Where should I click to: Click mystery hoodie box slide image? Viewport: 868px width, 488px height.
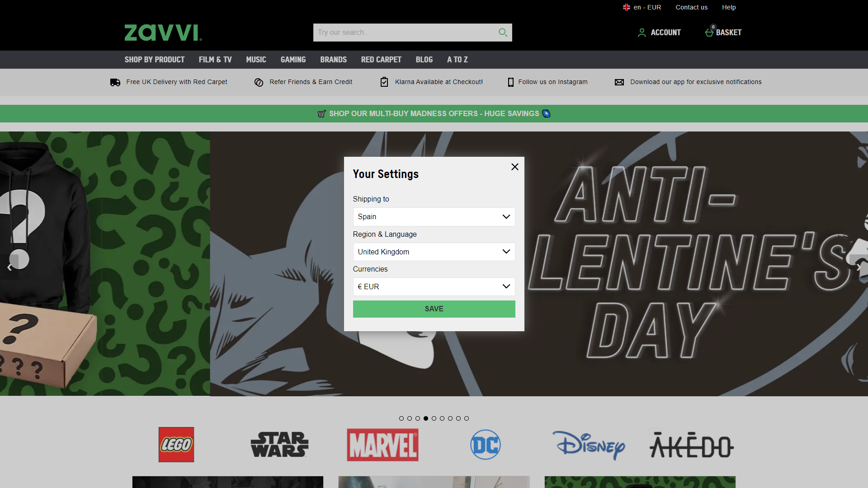[105, 264]
